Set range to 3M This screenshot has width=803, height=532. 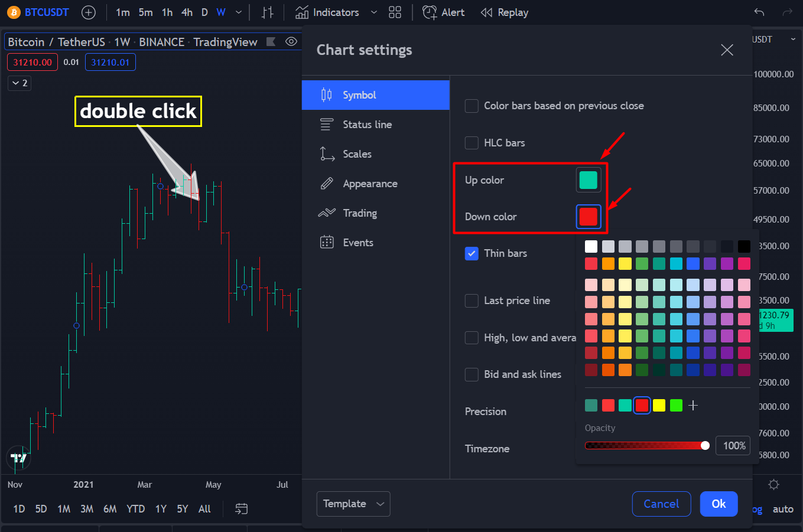pyautogui.click(x=87, y=508)
